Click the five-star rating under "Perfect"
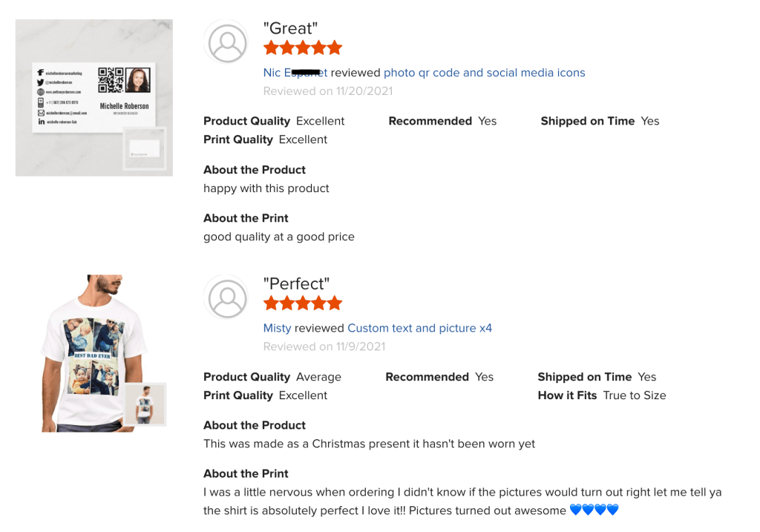Screen dimensions: 760x532 click(303, 303)
